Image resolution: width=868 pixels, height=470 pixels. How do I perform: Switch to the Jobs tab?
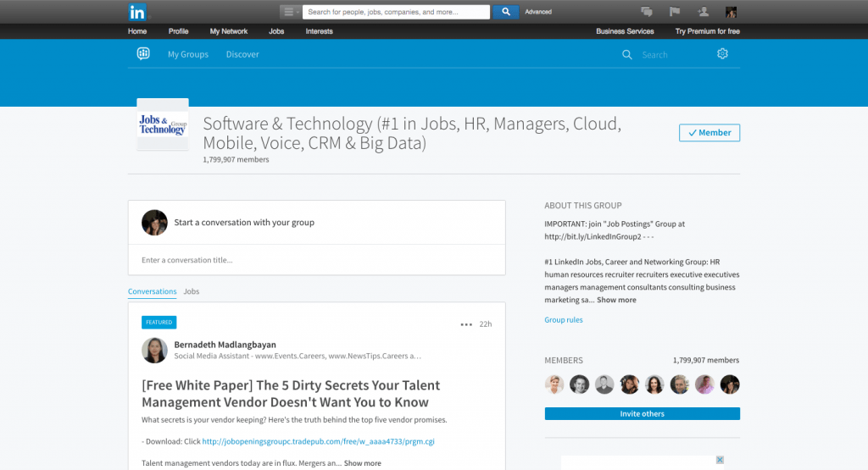[192, 291]
